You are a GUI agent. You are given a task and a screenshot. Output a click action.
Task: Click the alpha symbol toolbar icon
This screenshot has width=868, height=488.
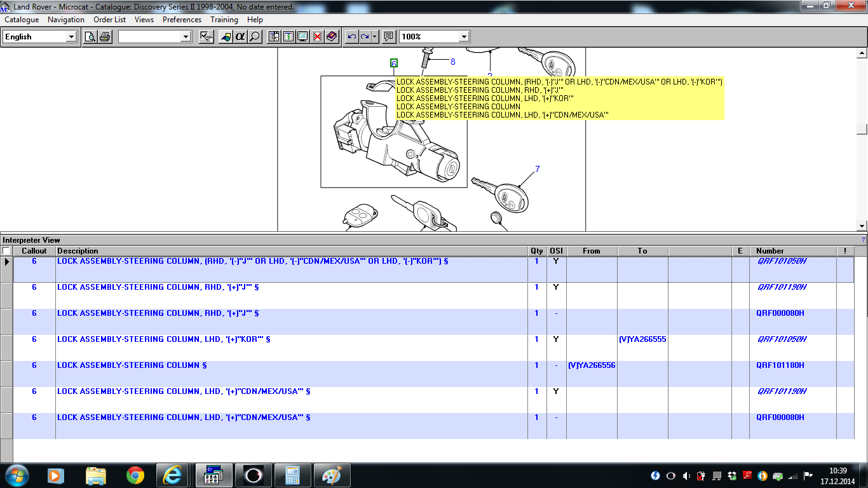240,37
